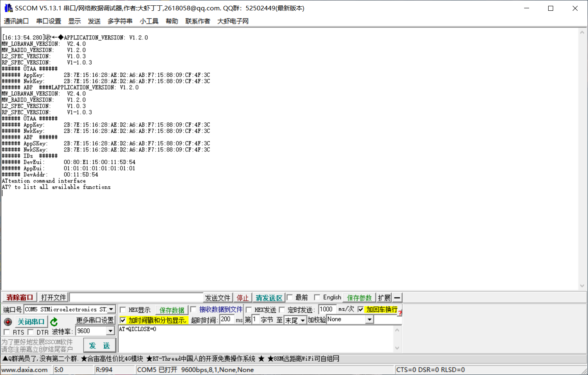Expand the 加校验 None checksum dropdown
Image resolution: width=588 pixels, height=375 pixels.
tap(369, 319)
